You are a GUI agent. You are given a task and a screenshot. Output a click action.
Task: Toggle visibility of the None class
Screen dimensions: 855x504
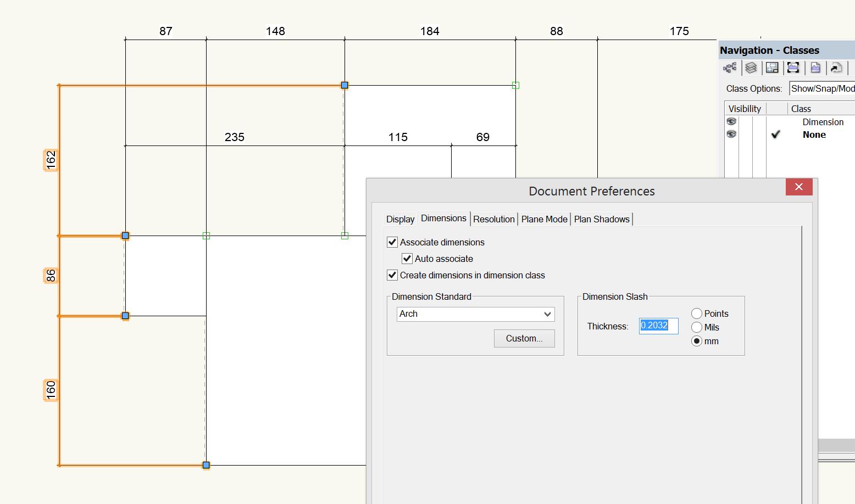tap(731, 133)
